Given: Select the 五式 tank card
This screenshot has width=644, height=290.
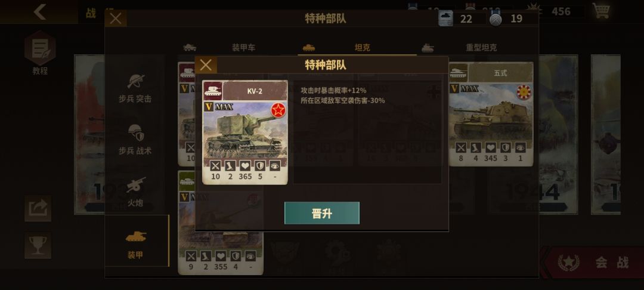Looking at the screenshot, I should click(x=491, y=114).
